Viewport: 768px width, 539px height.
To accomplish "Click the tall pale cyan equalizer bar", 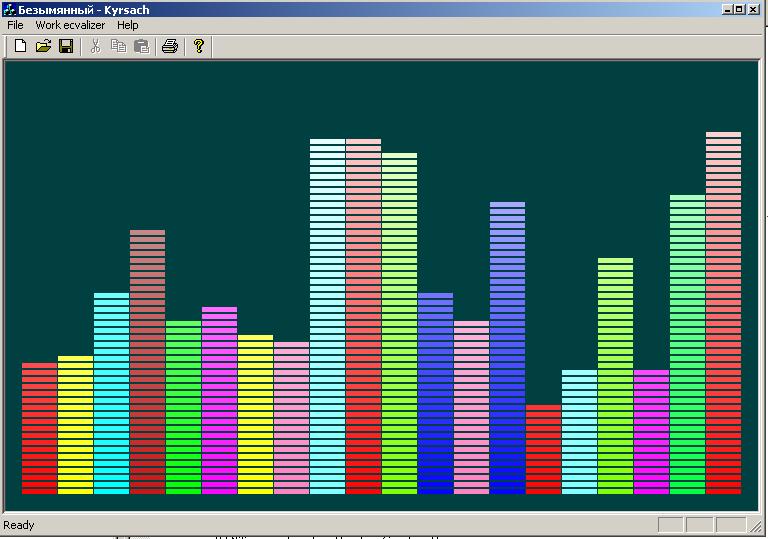I will point(328,316).
